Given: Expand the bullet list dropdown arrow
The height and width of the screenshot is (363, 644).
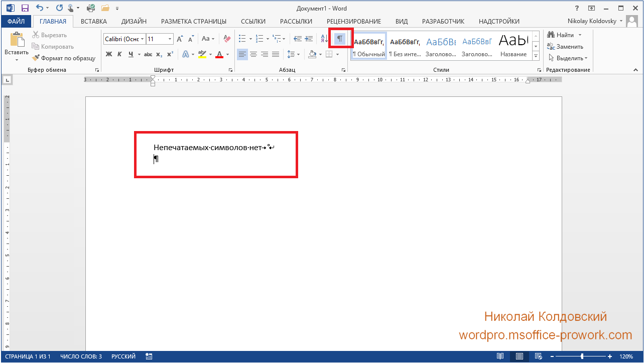Looking at the screenshot, I should pos(251,39).
